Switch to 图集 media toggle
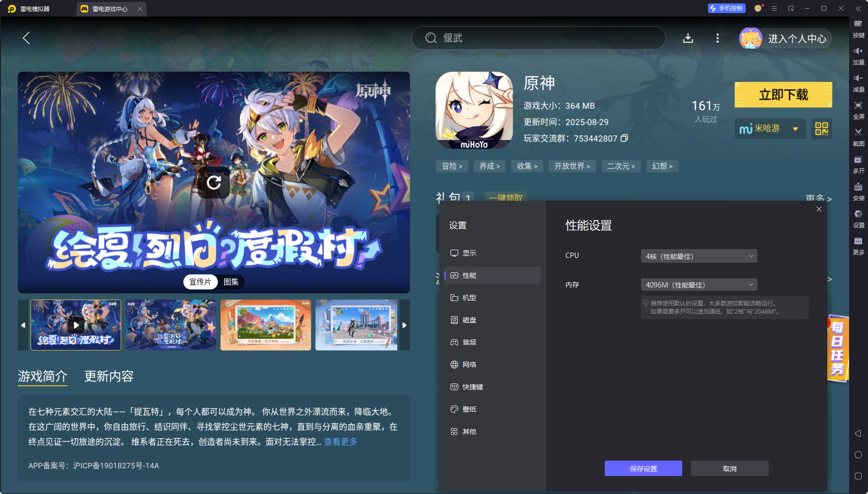Screen dimensions: 868x494 (x=231, y=282)
